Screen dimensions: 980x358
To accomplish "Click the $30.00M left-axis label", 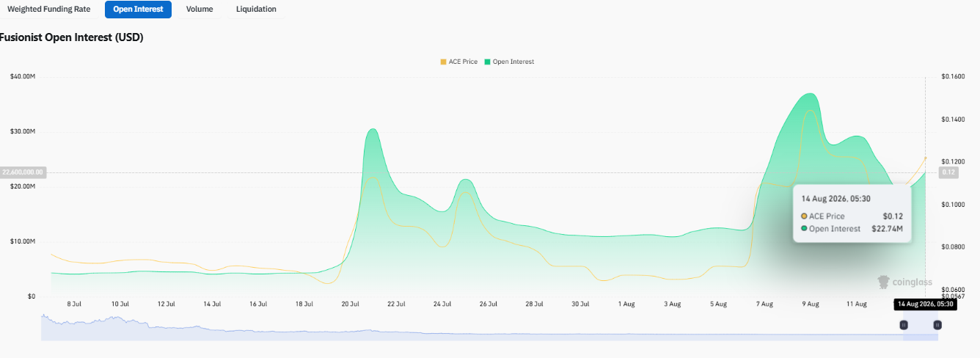I will (x=23, y=131).
